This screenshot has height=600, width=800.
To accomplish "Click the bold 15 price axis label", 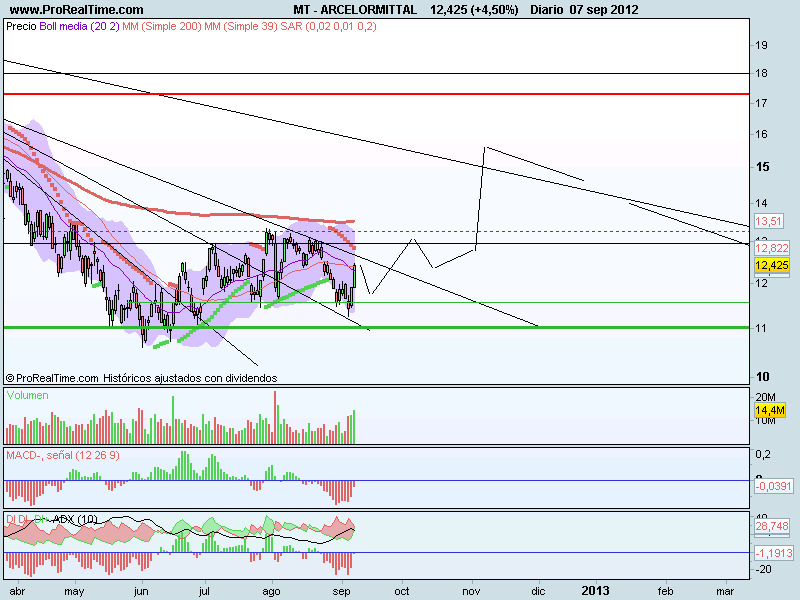I will (x=762, y=167).
